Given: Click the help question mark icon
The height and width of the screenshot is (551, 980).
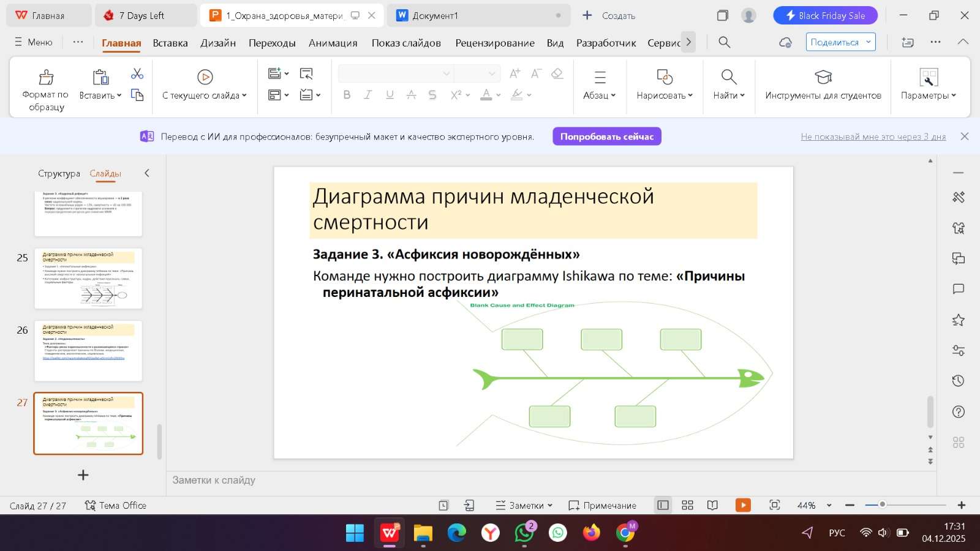Looking at the screenshot, I should pyautogui.click(x=959, y=412).
